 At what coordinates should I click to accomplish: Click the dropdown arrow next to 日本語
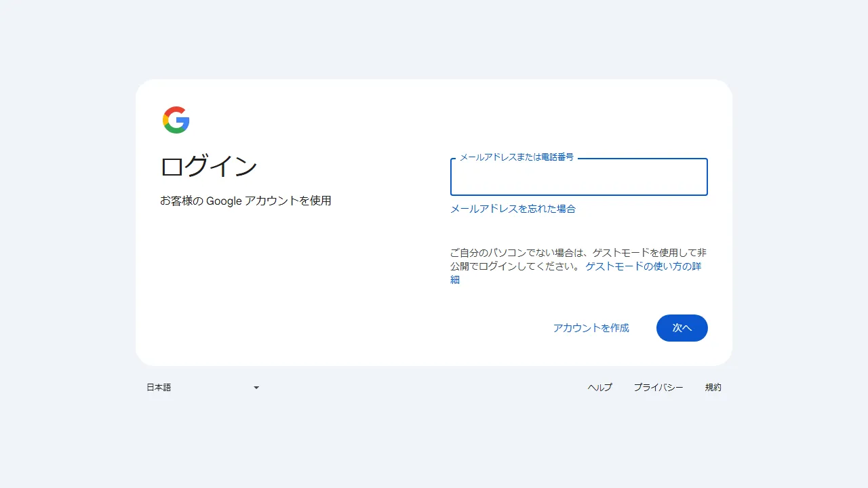(256, 387)
